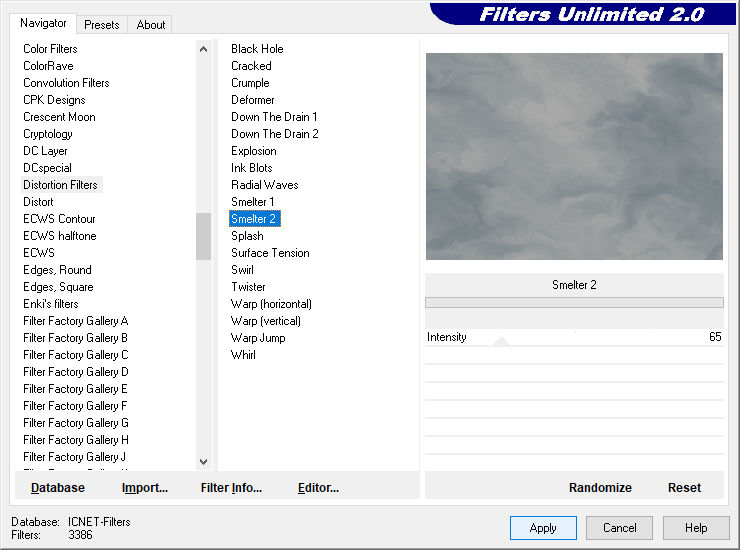
Task: Click Import... button
Action: coord(144,488)
